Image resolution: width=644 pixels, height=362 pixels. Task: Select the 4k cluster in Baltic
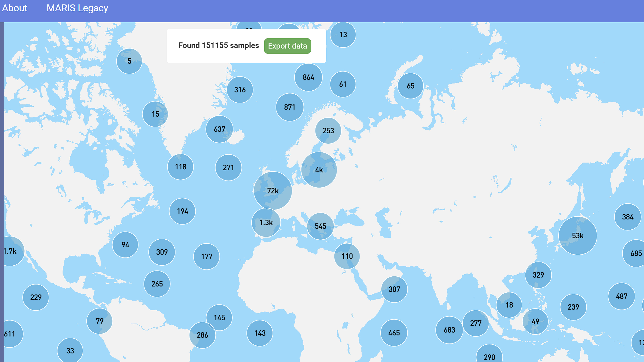point(319,170)
